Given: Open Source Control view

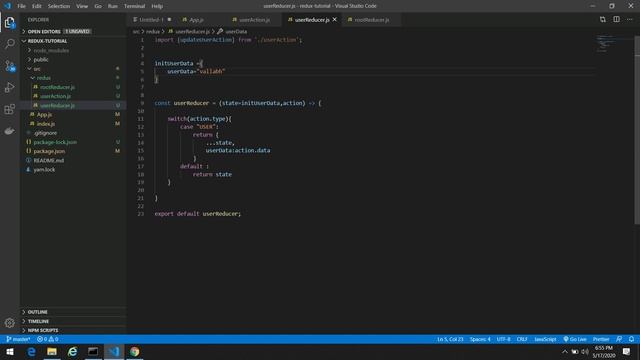Looking at the screenshot, I should (x=10, y=66).
